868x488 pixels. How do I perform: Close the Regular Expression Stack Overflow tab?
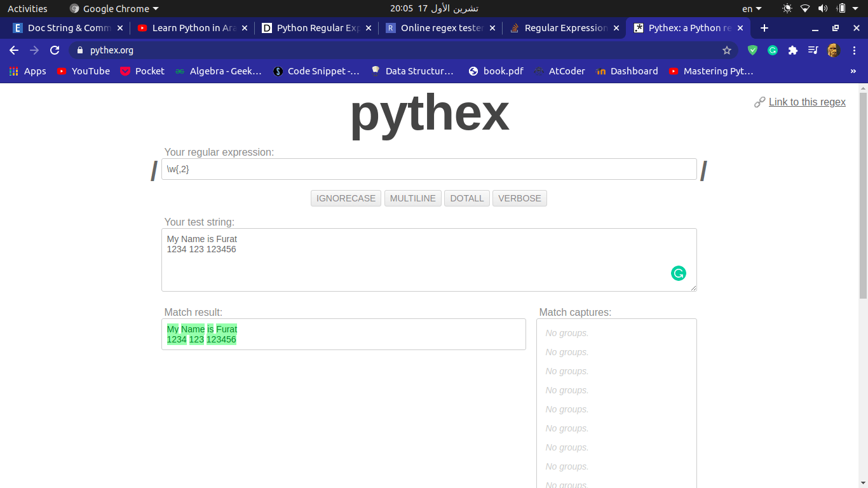616,28
